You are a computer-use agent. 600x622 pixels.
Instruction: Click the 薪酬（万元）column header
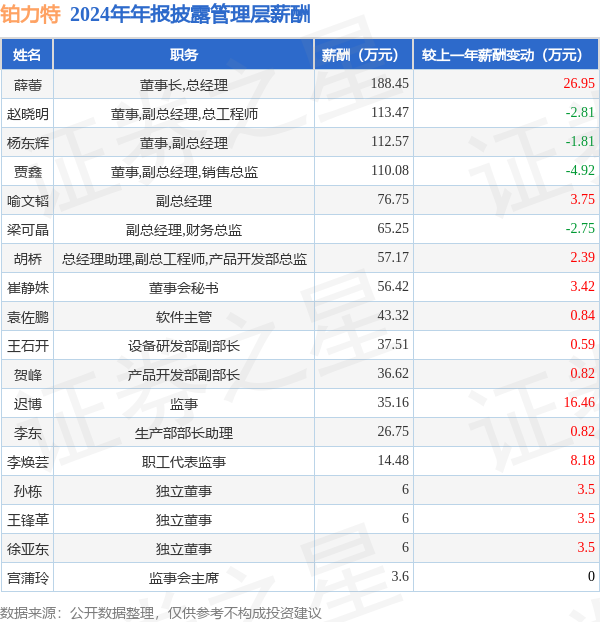(364, 54)
